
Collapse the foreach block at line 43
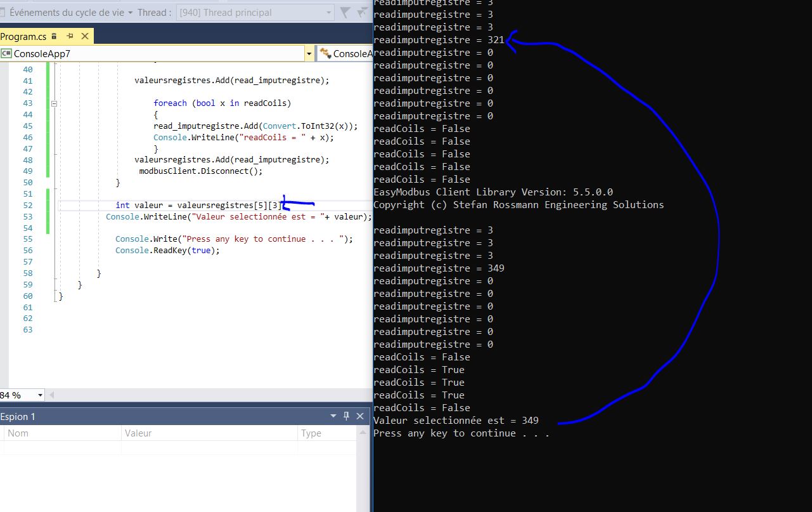pos(55,103)
